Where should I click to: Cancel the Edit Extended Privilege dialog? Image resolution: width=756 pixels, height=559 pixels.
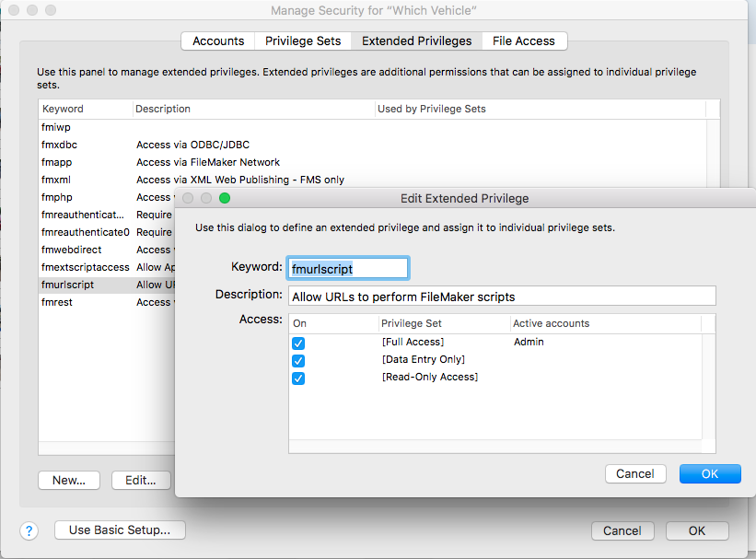click(635, 473)
